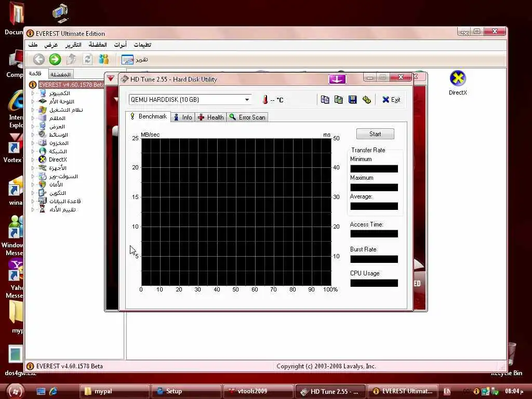Viewport: 532px width, 399px height.
Task: Expand the الوسائط multimedia node arrow
Action: point(33,135)
